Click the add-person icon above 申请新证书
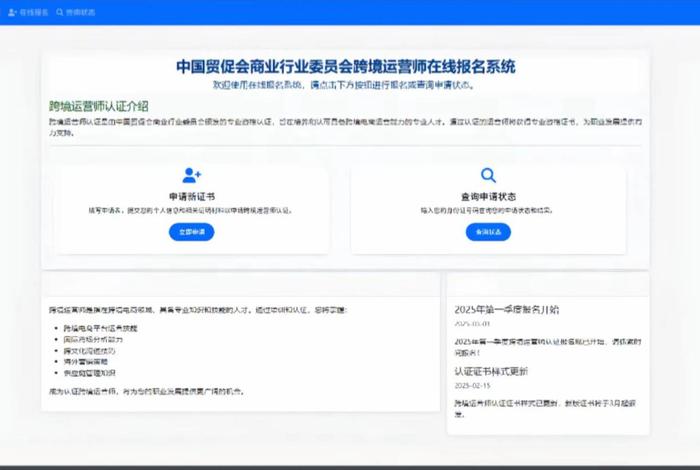The image size is (700, 470). pyautogui.click(x=192, y=175)
